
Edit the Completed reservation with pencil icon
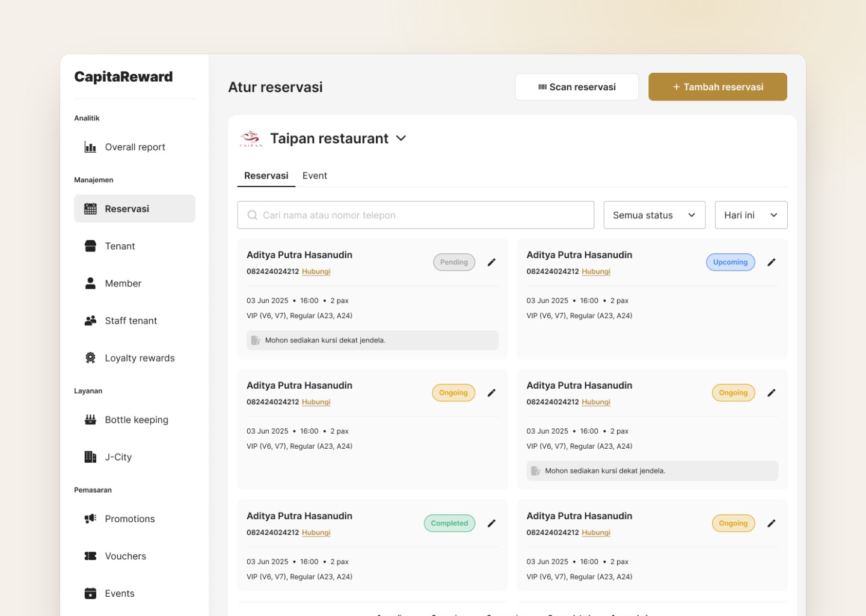pos(491,523)
